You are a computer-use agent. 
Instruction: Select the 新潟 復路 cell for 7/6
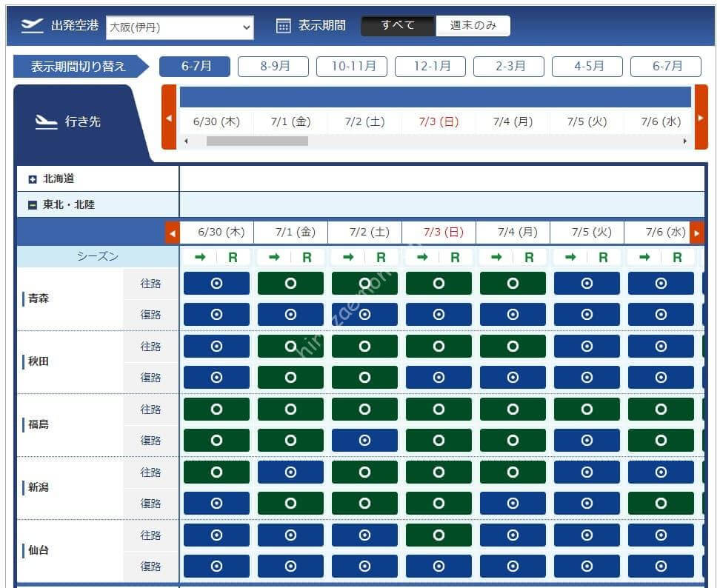point(661,504)
